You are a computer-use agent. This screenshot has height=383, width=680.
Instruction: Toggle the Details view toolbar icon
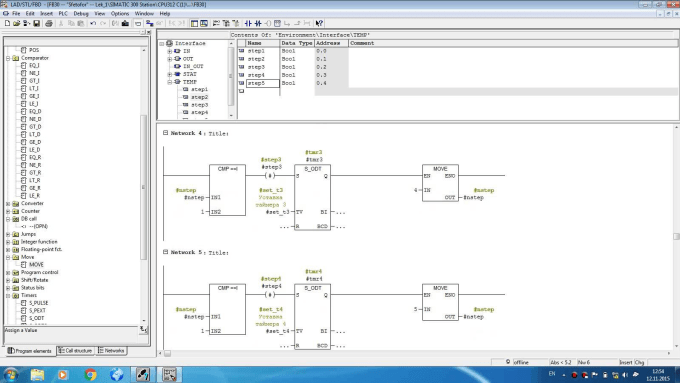204,23
